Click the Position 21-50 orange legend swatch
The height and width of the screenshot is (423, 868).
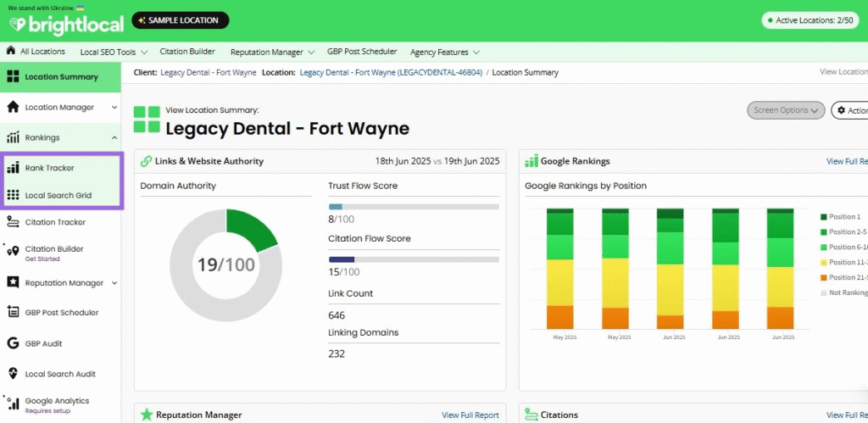coord(823,277)
